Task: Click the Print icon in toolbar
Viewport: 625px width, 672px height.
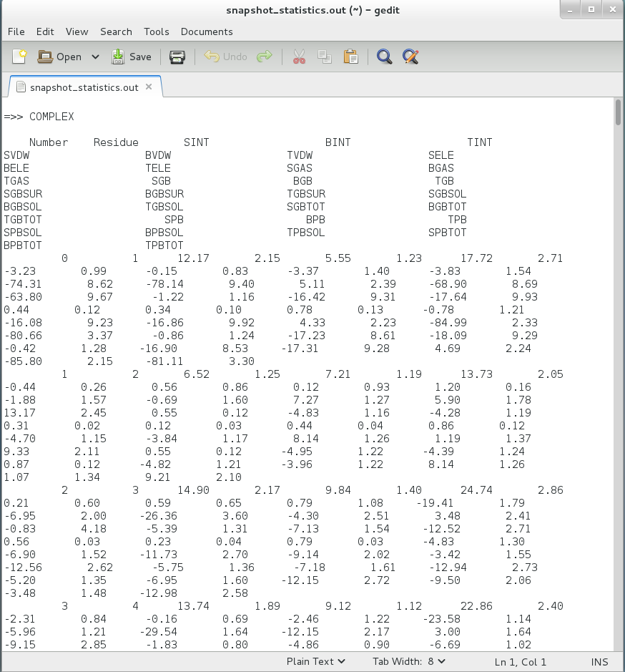Action: point(177,57)
